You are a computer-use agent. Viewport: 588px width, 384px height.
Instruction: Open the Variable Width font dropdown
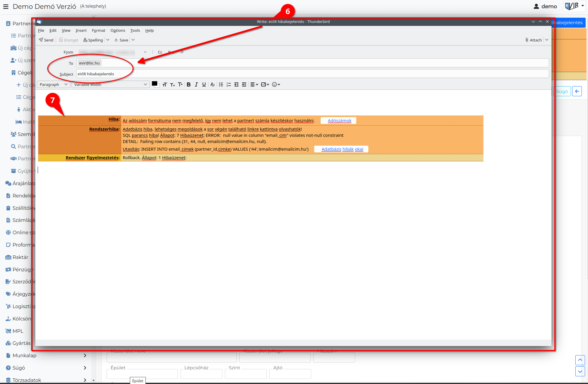(110, 85)
